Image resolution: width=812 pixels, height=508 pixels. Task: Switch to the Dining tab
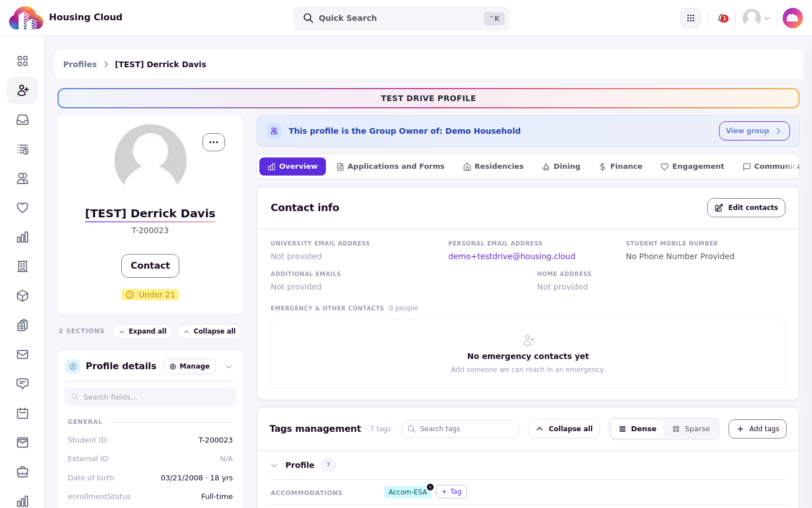coord(561,167)
